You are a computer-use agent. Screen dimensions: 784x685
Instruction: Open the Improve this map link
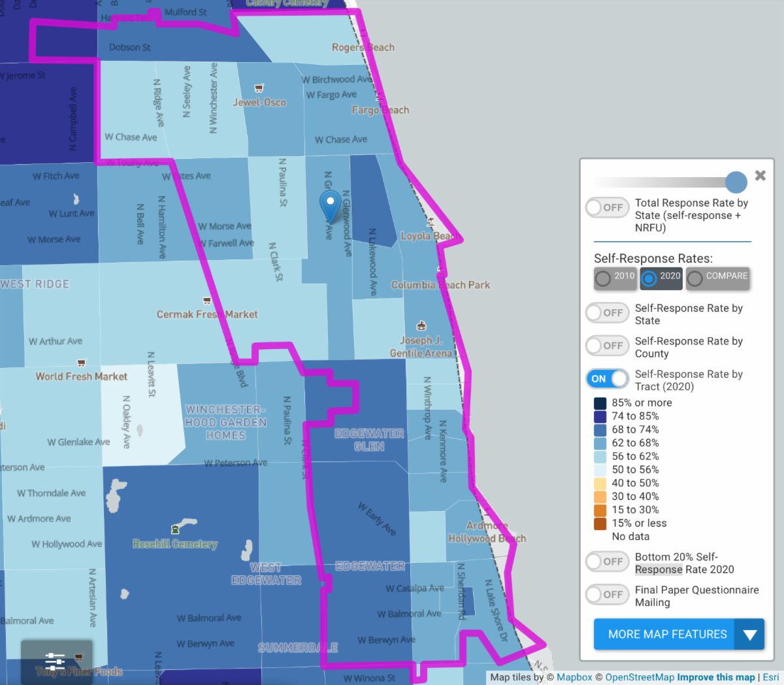coord(715,678)
